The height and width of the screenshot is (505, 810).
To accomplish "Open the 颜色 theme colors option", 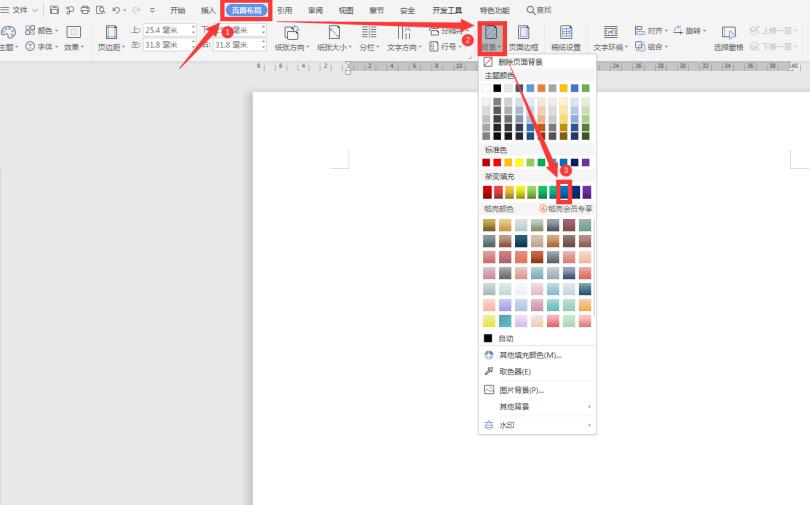I will pos(41,30).
